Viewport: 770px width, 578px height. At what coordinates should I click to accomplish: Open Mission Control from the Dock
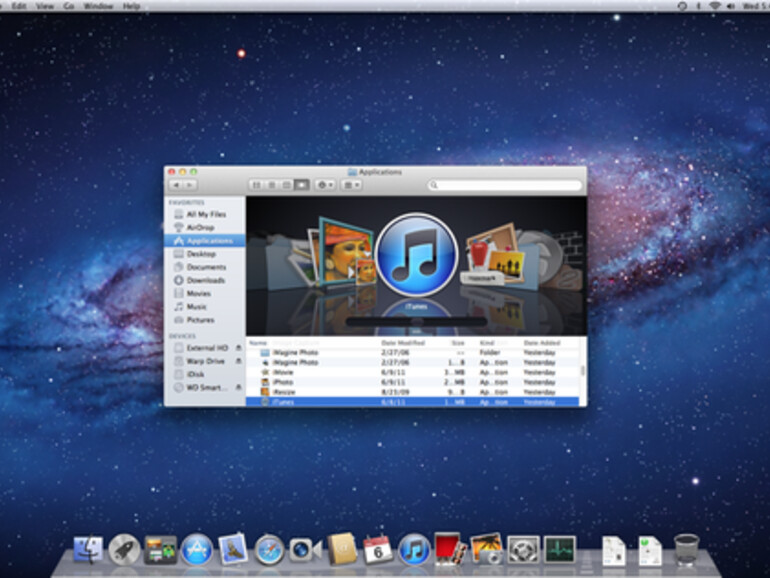(161, 550)
